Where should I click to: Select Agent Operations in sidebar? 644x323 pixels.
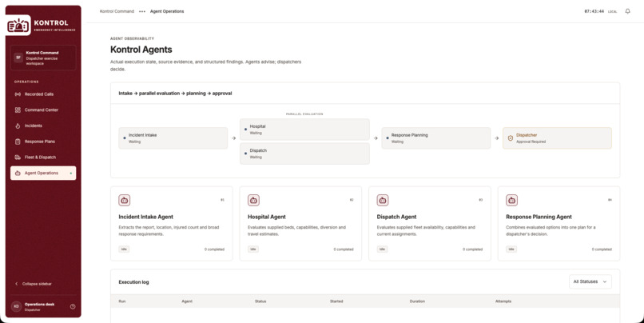tap(43, 173)
